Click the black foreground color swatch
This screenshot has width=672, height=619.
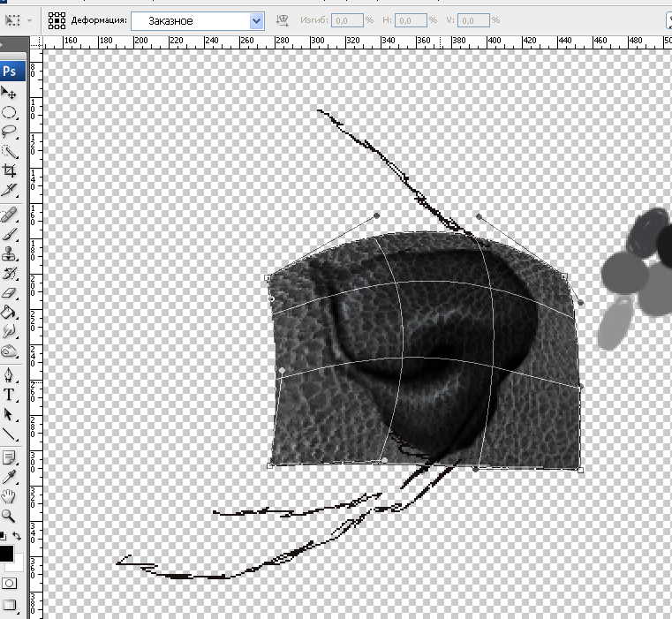6,554
